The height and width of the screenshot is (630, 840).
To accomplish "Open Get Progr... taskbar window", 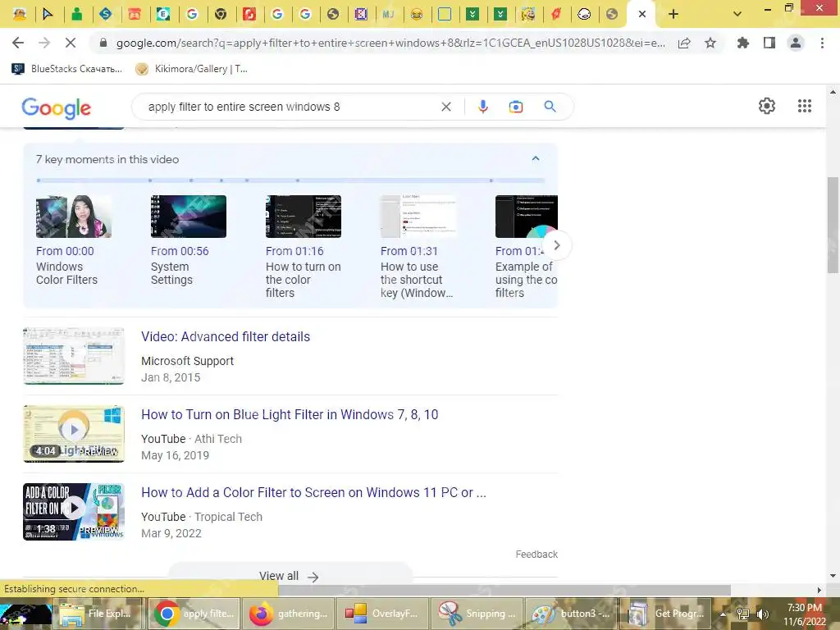I will coord(666,614).
